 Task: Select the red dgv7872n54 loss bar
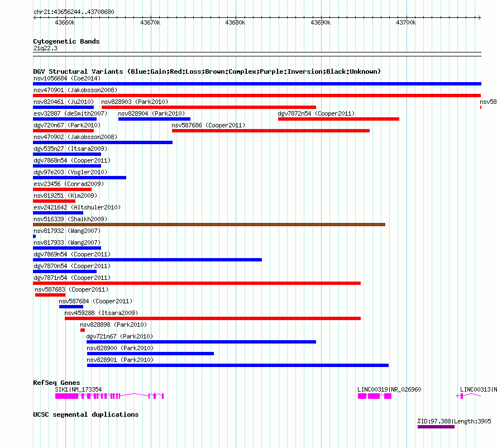pos(338,119)
